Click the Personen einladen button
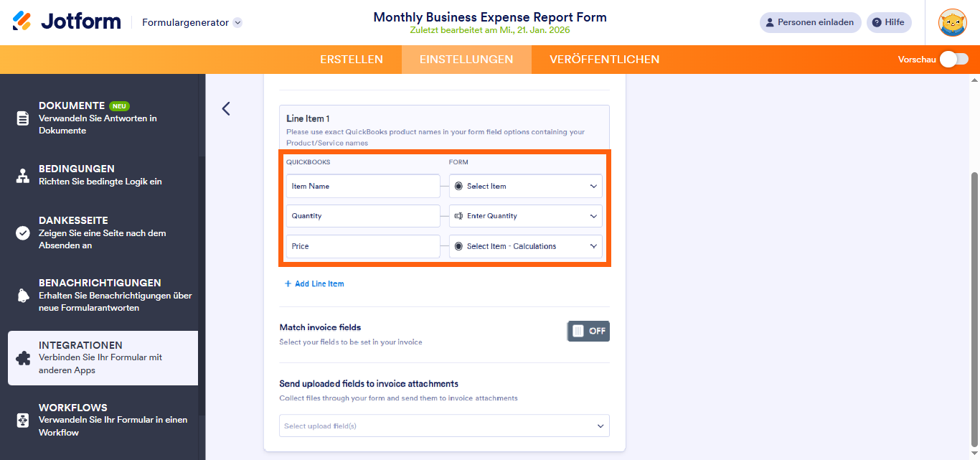980x460 pixels. pyautogui.click(x=810, y=22)
